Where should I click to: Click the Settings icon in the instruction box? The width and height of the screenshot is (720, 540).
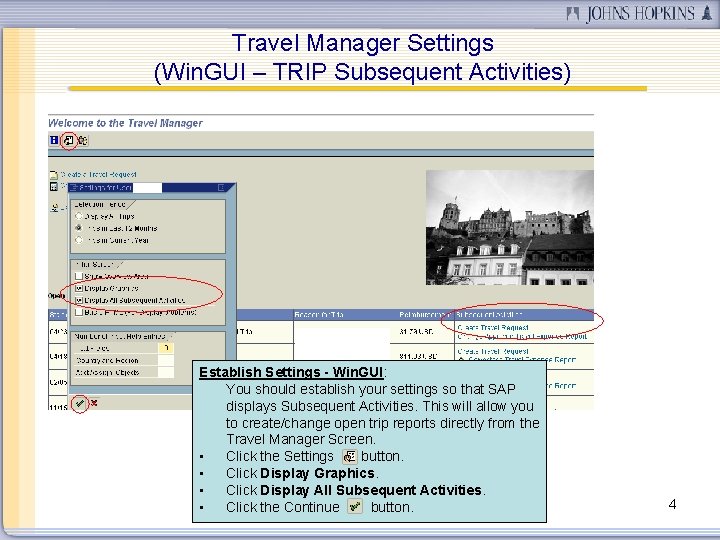point(350,456)
